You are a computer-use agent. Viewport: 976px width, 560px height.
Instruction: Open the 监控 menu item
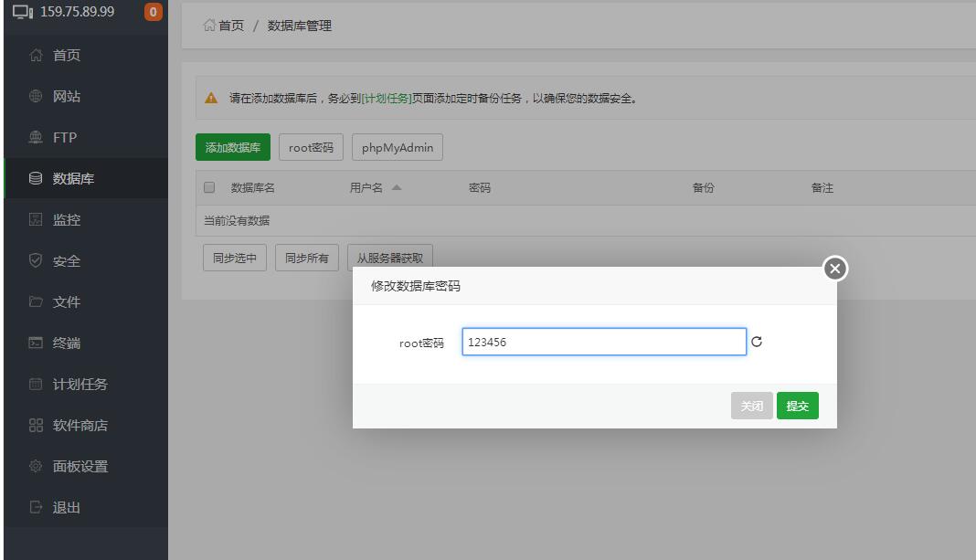pyautogui.click(x=67, y=220)
